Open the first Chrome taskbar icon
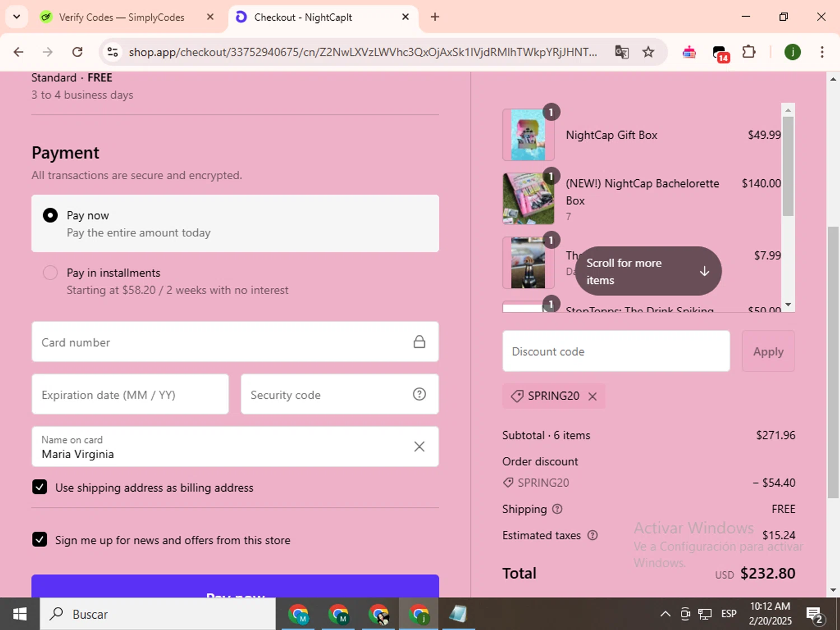Screen dimensions: 840x630 [x=298, y=614]
